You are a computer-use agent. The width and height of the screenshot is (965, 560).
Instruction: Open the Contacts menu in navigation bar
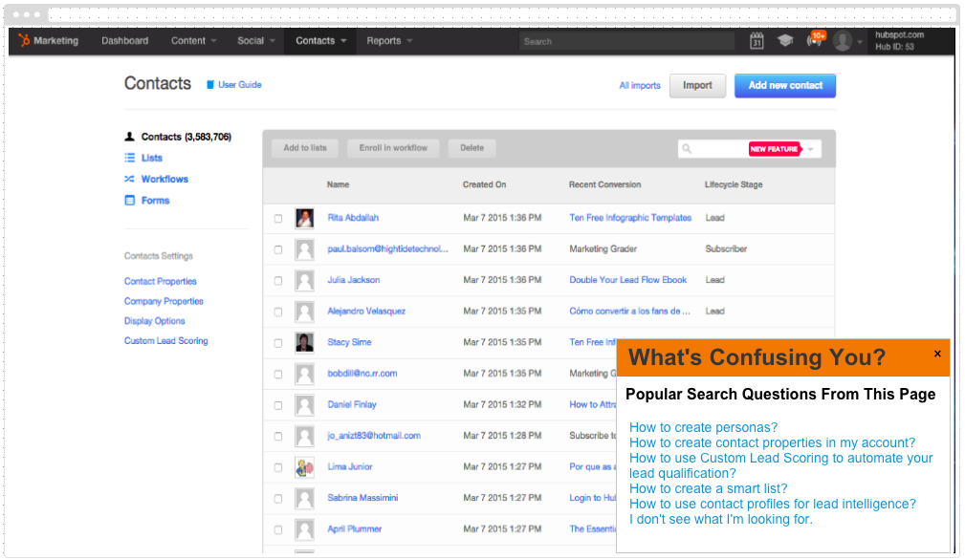320,41
